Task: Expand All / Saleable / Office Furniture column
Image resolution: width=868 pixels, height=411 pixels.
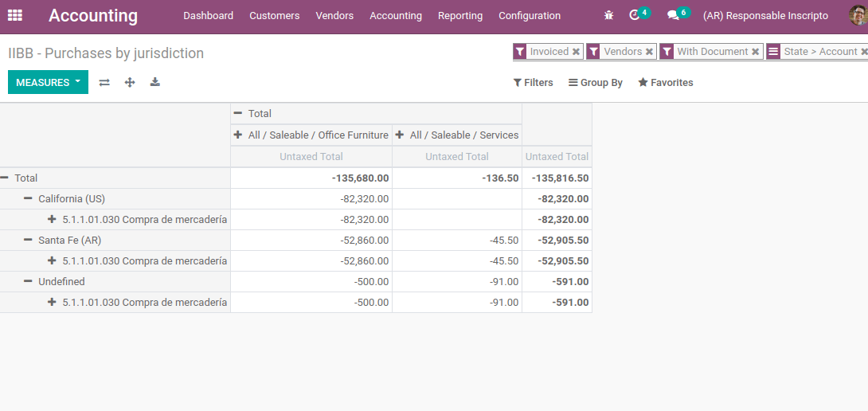Action: [311, 135]
